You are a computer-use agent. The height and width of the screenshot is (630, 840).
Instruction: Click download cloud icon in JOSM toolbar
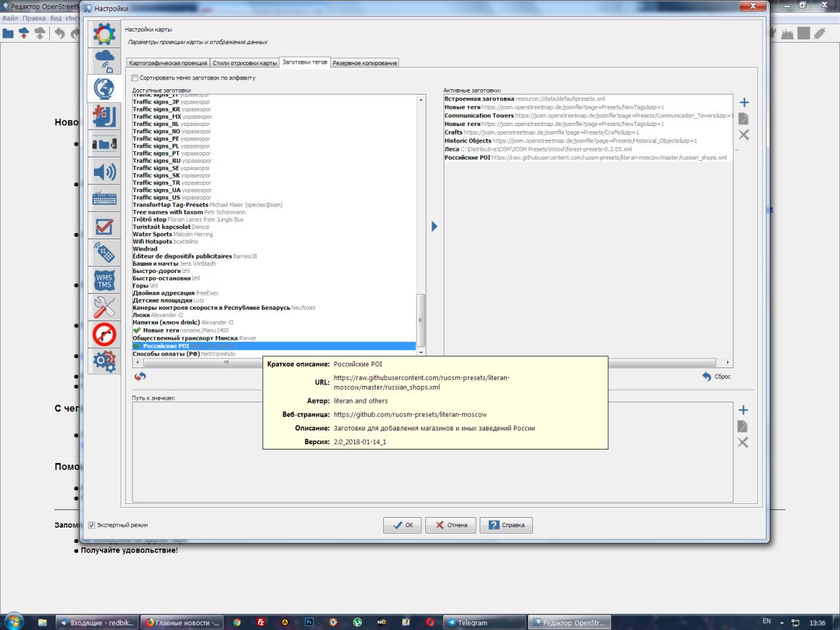[24, 33]
